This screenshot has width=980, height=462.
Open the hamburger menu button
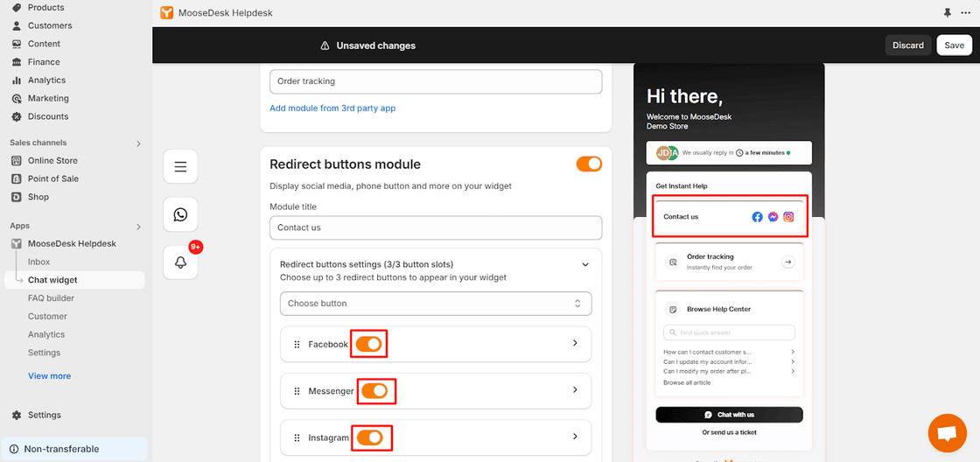[180, 166]
